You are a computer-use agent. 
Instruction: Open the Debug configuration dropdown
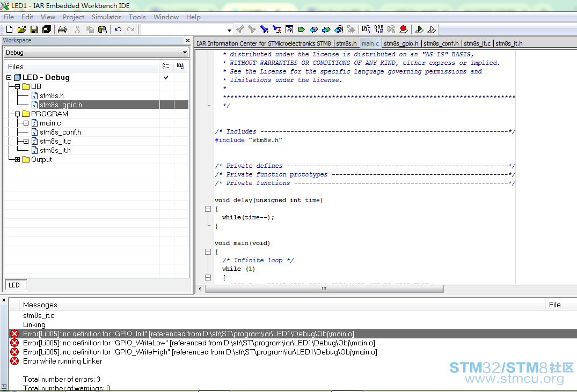pos(185,53)
